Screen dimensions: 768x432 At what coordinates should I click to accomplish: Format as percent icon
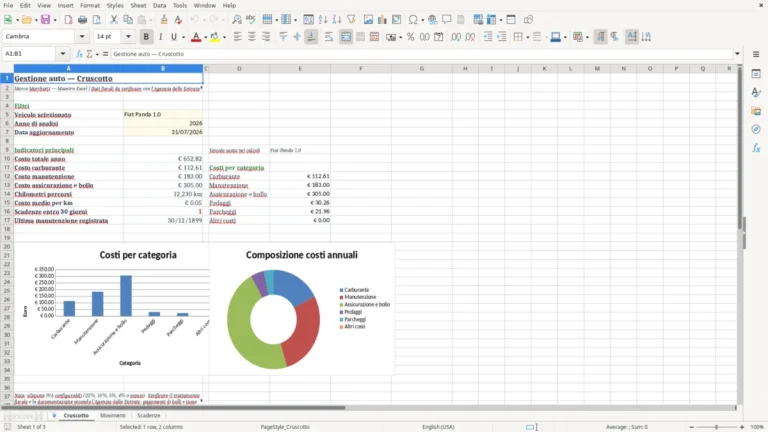tap(410, 37)
